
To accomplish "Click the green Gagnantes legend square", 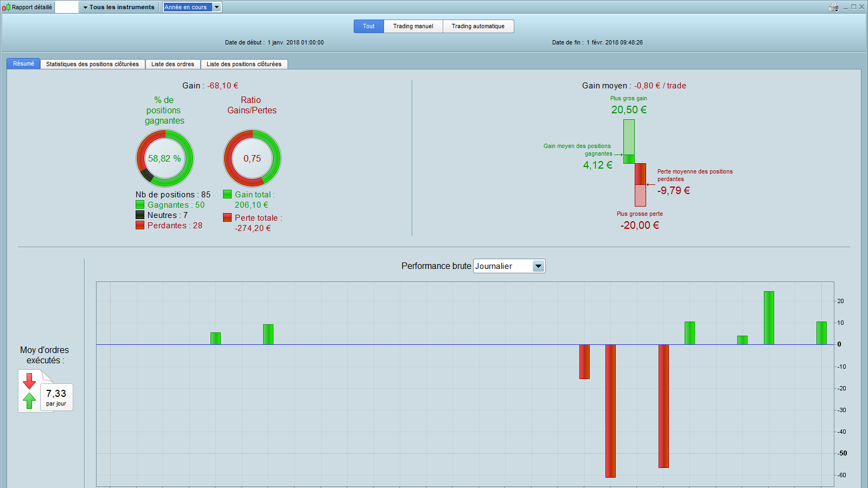I will (140, 205).
